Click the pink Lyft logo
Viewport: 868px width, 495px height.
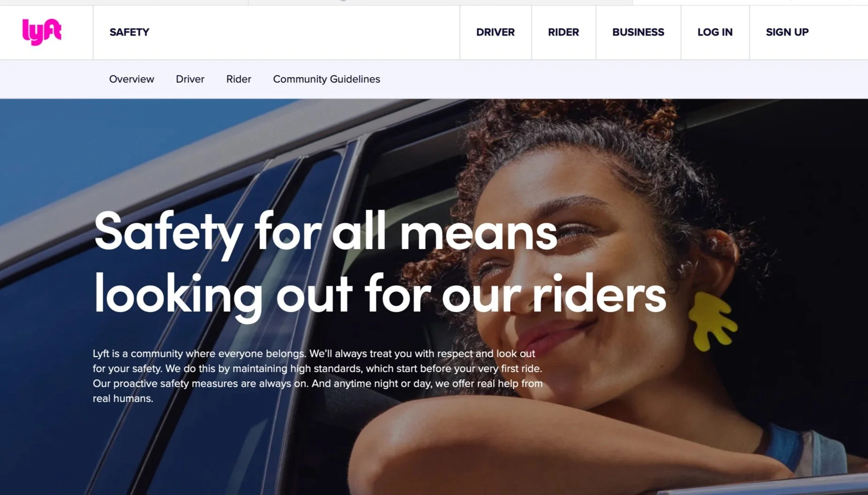point(42,32)
